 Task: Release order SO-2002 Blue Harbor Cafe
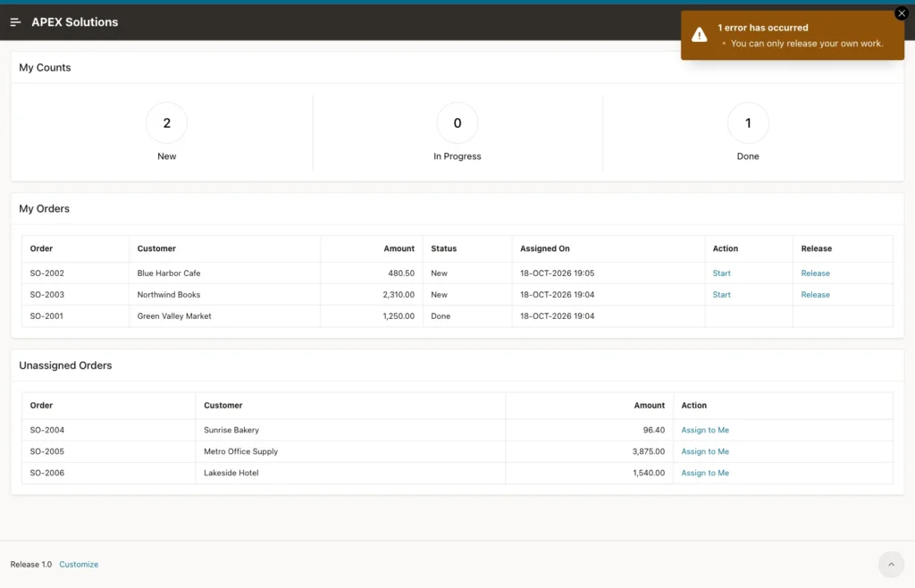pyautogui.click(x=815, y=273)
